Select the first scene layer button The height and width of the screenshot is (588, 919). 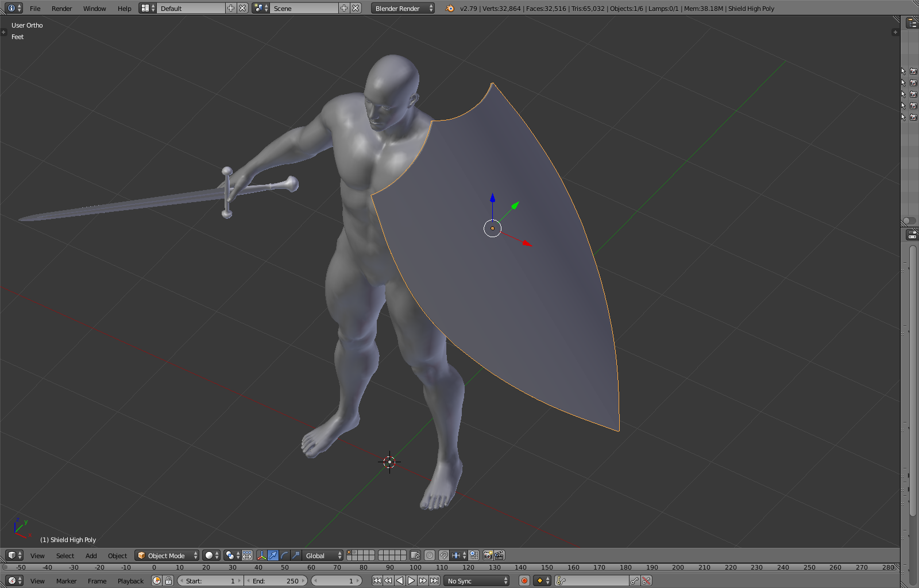point(349,552)
